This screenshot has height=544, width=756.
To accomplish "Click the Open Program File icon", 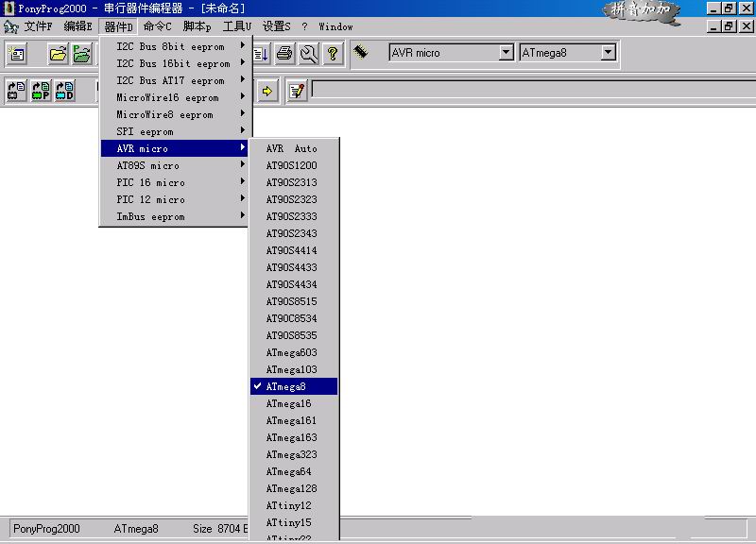I will coord(82,54).
